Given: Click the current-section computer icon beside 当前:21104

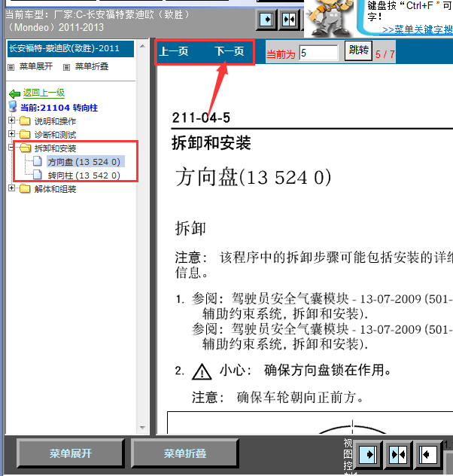Looking at the screenshot, I should pyautogui.click(x=13, y=107).
